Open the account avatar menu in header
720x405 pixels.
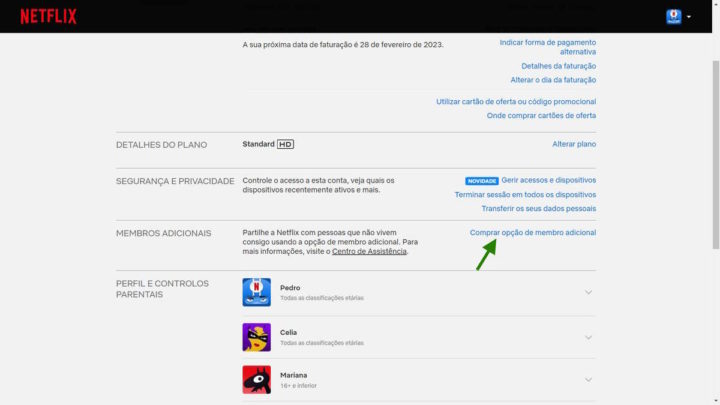674,17
